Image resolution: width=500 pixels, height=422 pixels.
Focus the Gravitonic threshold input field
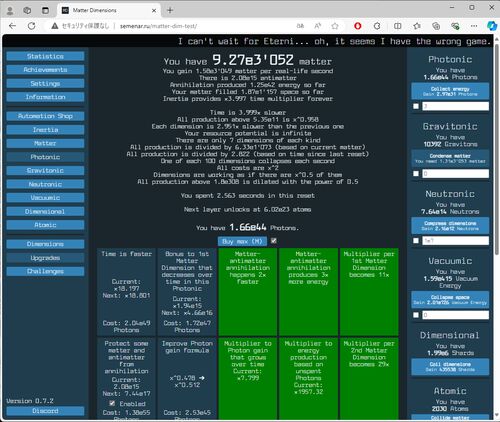(456, 173)
